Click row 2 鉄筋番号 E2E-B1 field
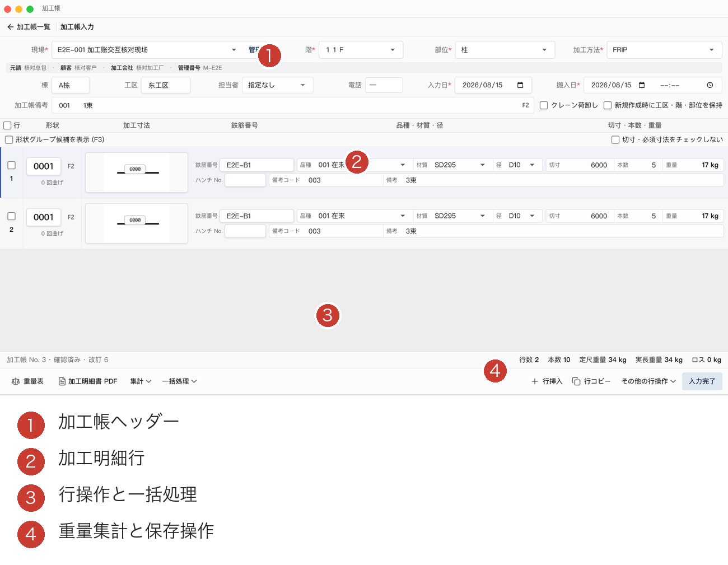 pos(256,216)
